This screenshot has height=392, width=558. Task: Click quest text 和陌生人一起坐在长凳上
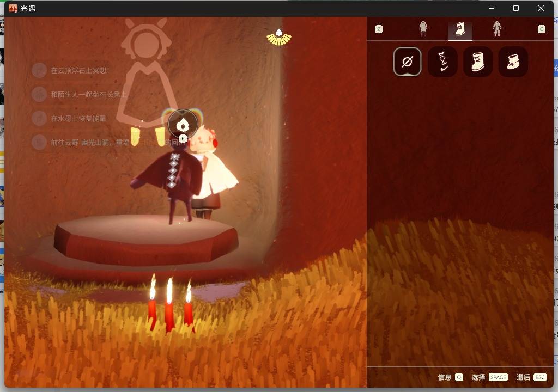(x=89, y=94)
